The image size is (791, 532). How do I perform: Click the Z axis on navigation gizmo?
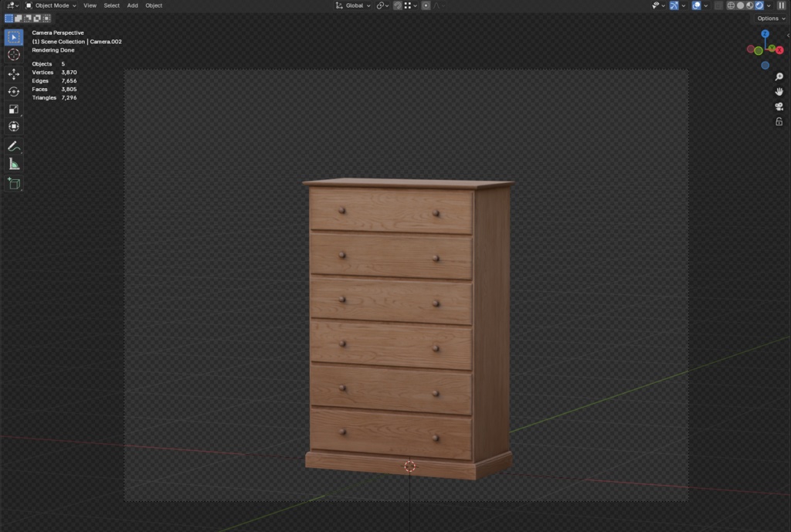pyautogui.click(x=766, y=34)
